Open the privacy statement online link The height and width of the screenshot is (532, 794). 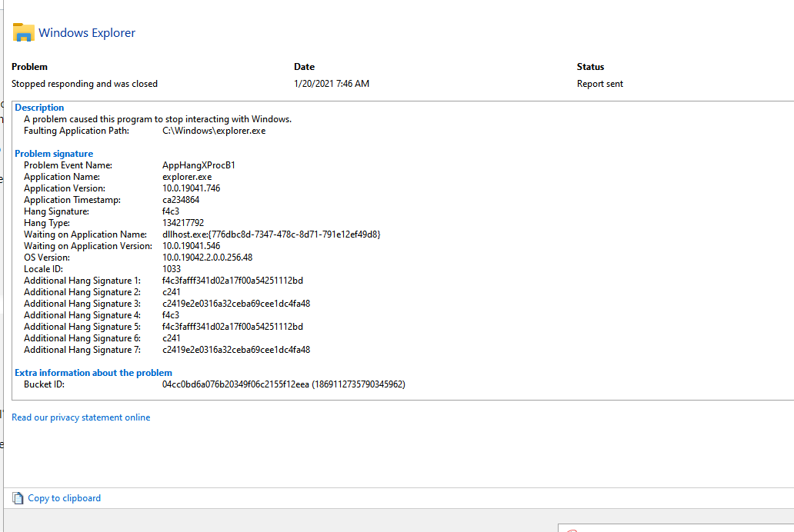81,417
